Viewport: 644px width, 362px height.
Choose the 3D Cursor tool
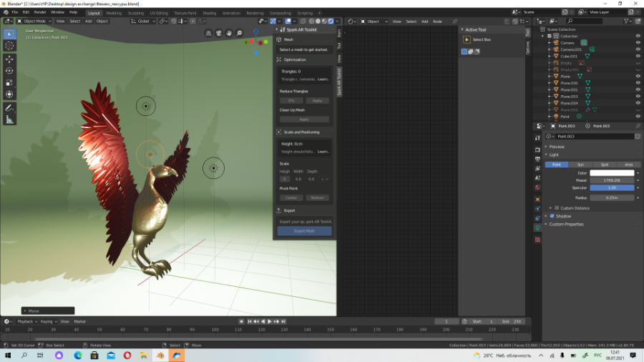[x=9, y=46]
